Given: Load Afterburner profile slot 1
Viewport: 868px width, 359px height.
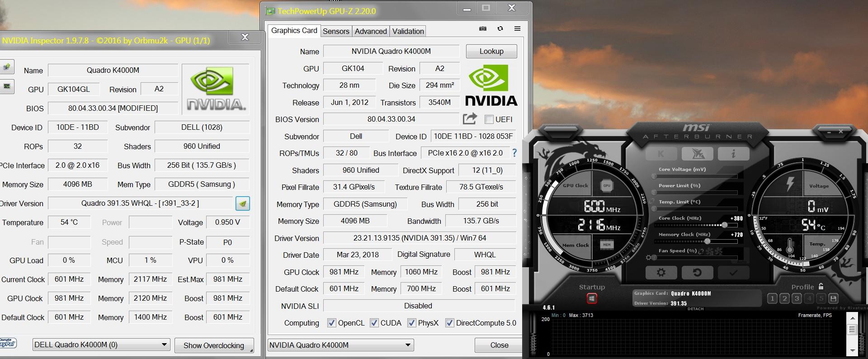Looking at the screenshot, I should 772,298.
